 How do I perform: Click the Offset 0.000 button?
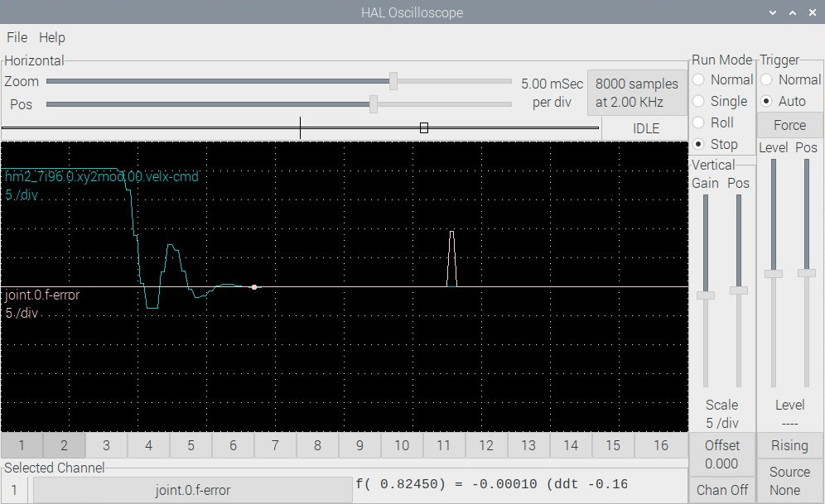[x=722, y=454]
